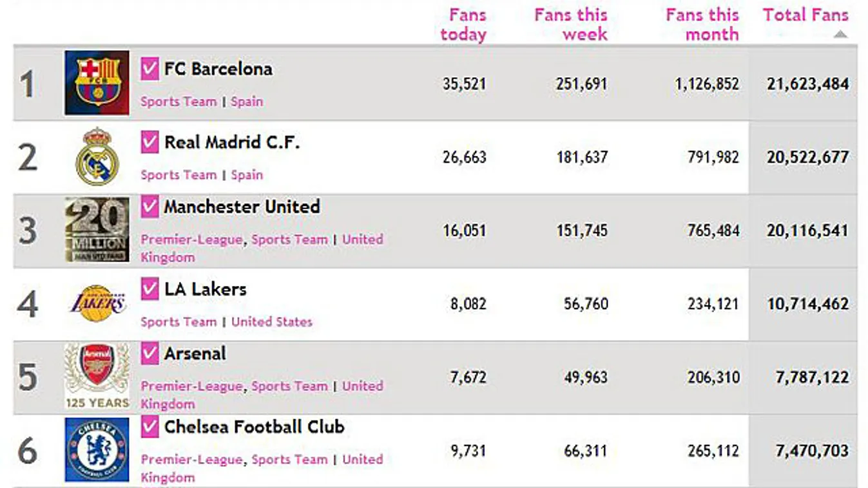Sort by the Fans this week column
The height and width of the screenshot is (488, 868).
pos(571,24)
